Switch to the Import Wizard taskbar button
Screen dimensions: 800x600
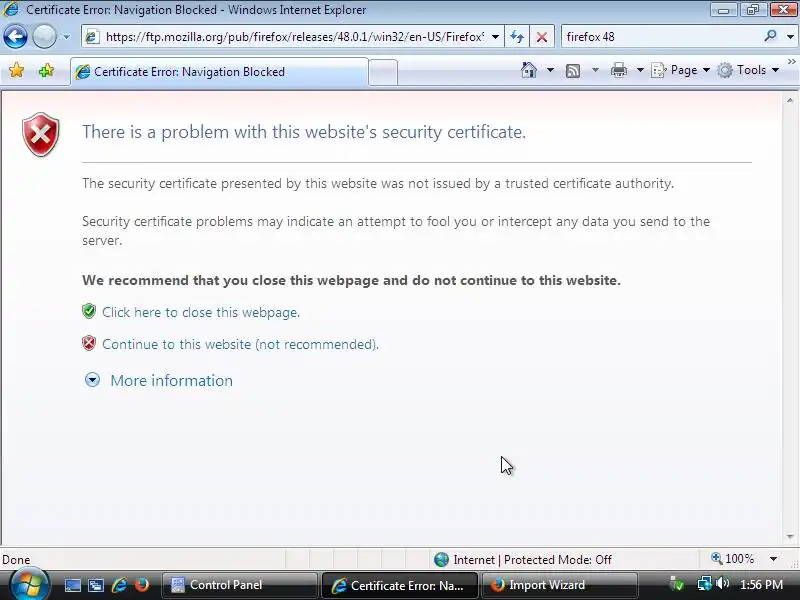tap(559, 585)
